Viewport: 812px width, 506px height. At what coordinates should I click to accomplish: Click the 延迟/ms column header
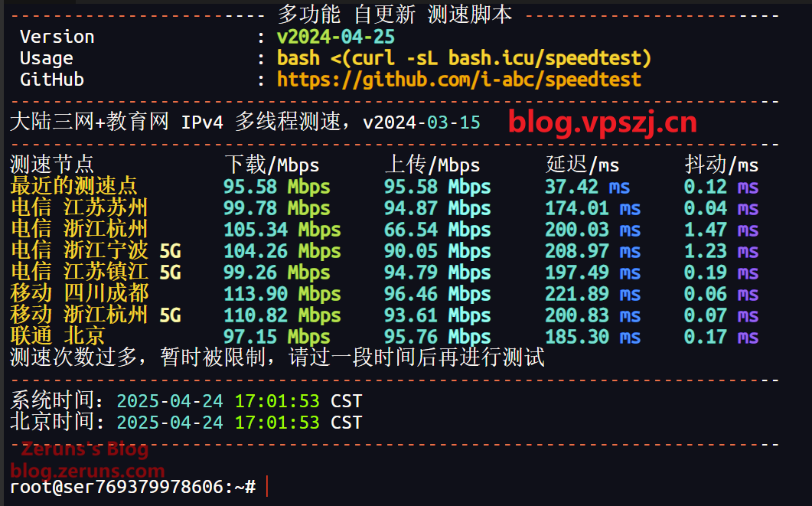pyautogui.click(x=582, y=165)
